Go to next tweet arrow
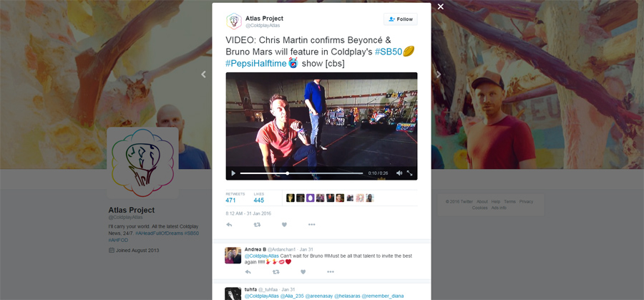Viewport: 644px width, 300px height. pos(439,74)
